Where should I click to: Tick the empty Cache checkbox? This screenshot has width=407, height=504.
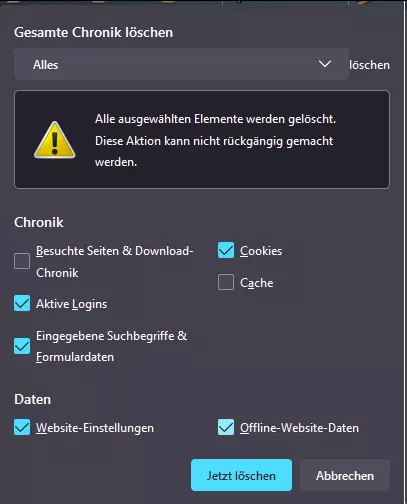click(226, 282)
